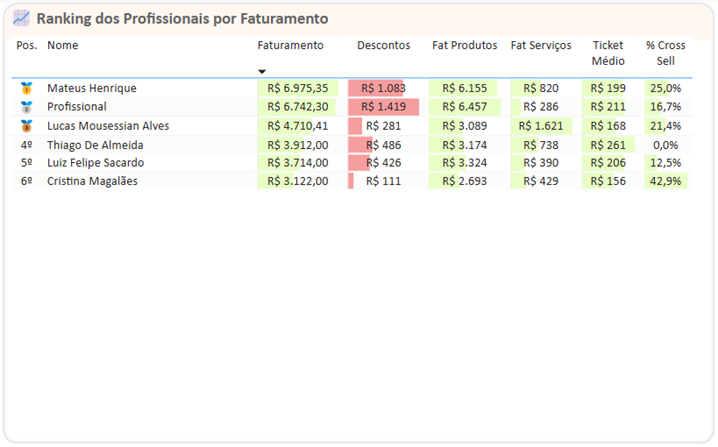Click the chart icon beside the ranking title
Viewport: 718px width, 447px height.
pos(21,18)
